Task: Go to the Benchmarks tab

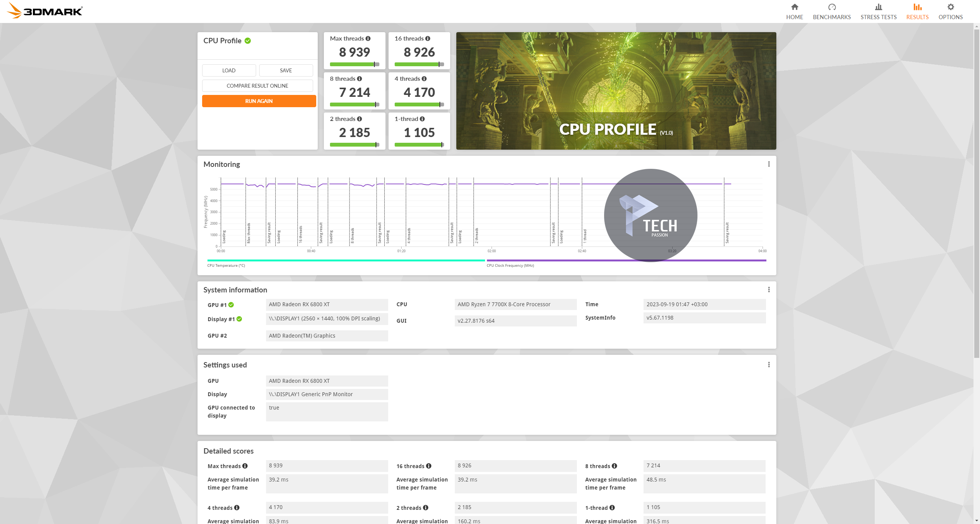Action: click(x=831, y=11)
